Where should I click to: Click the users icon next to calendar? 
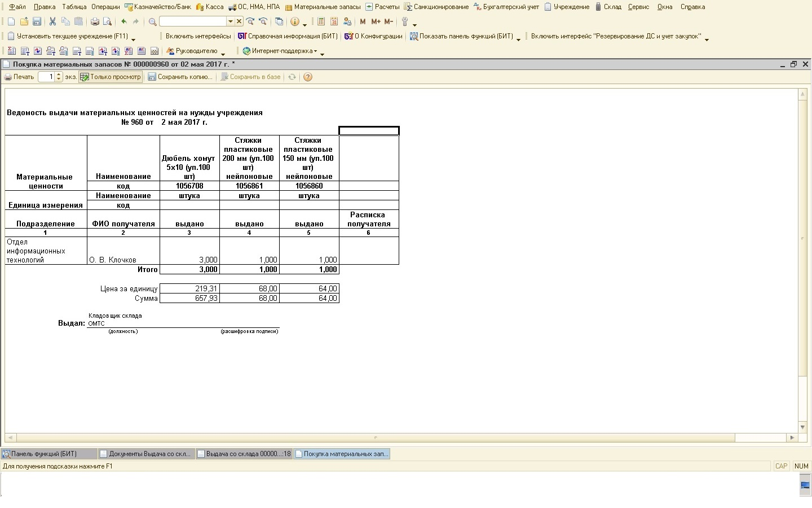[347, 21]
